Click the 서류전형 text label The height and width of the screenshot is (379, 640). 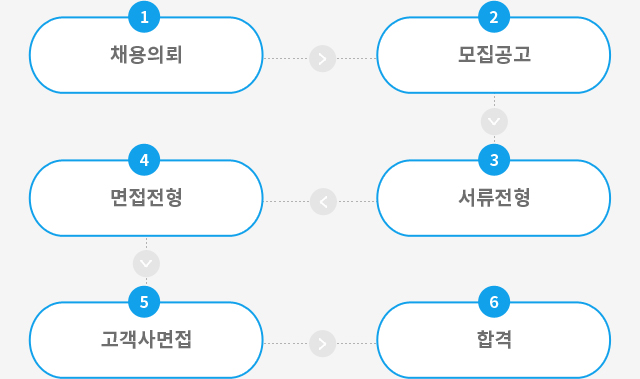tap(494, 197)
